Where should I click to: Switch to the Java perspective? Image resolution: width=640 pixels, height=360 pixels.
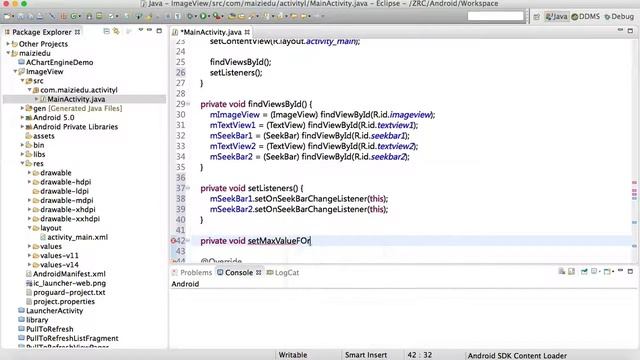(x=557, y=17)
